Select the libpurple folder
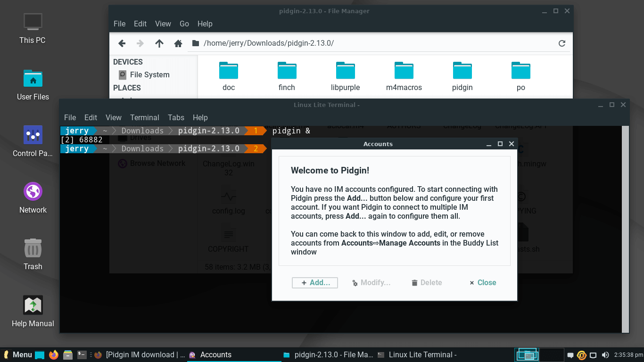The width and height of the screenshot is (644, 362). point(345,75)
